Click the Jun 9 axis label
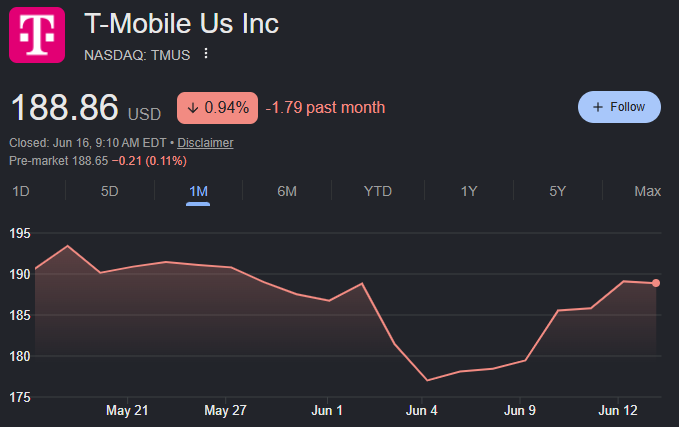The width and height of the screenshot is (679, 427). (x=520, y=410)
